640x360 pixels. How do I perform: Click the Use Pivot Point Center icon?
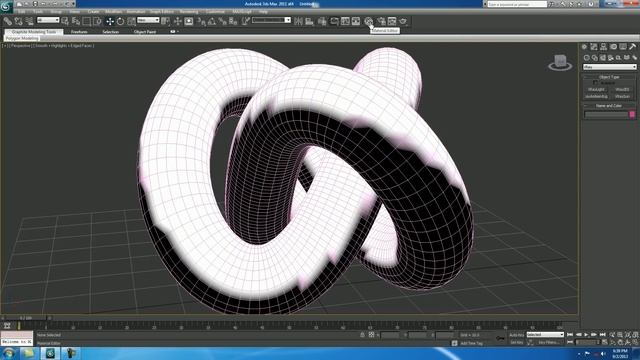165,21
